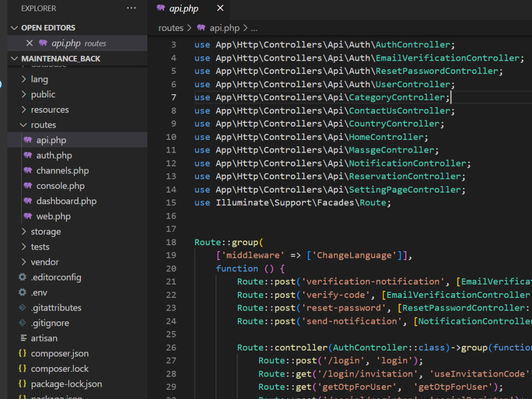Click the git icon of .gitignore
This screenshot has width=532, height=399.
pyautogui.click(x=22, y=323)
